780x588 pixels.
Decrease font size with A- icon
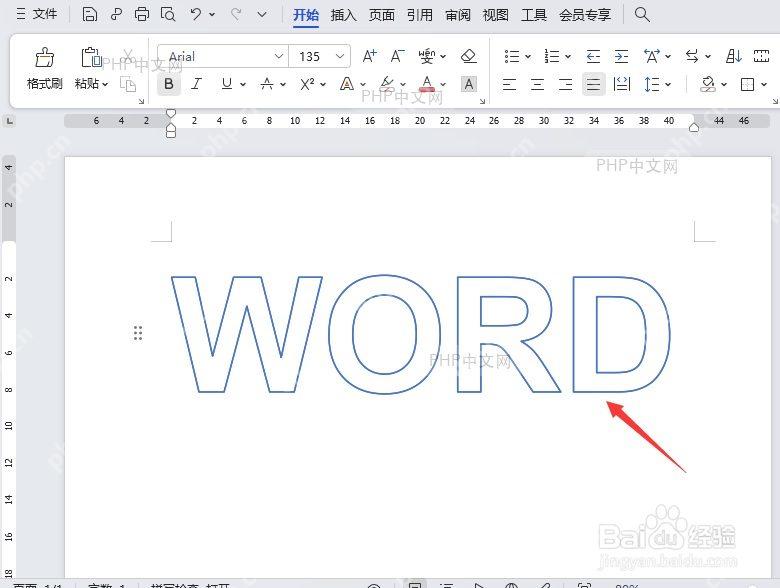coord(397,56)
